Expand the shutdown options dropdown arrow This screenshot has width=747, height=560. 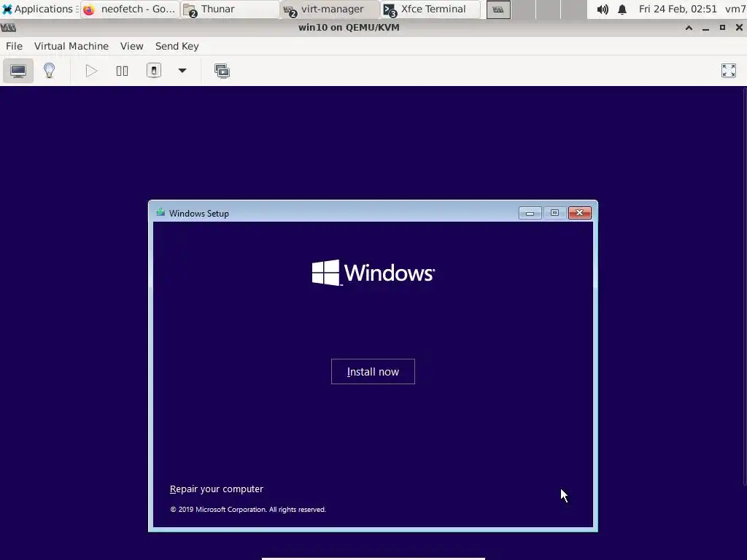pyautogui.click(x=182, y=71)
